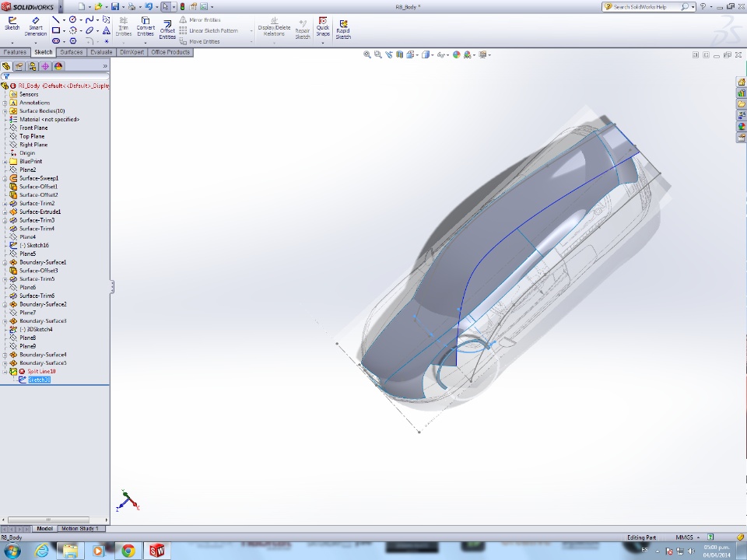Switch to Motion Study 1 tab
Viewport: 747px width, 560px height.
pos(80,529)
